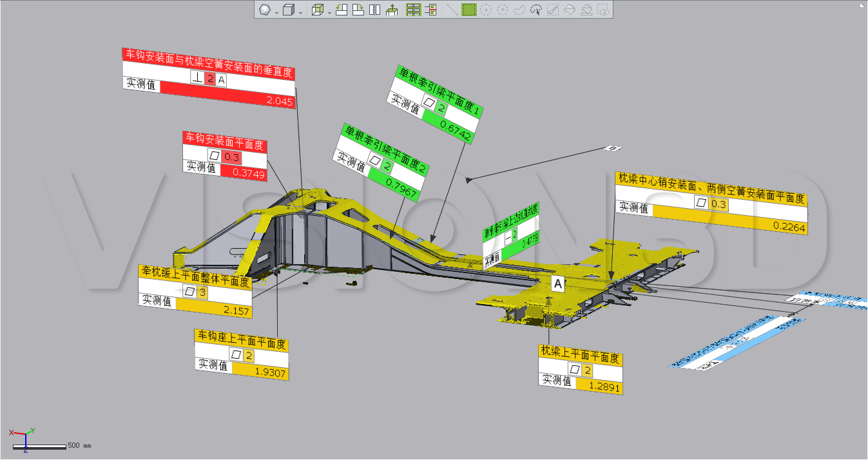Click the straight line tool icon
The image size is (868, 460).
452,10
